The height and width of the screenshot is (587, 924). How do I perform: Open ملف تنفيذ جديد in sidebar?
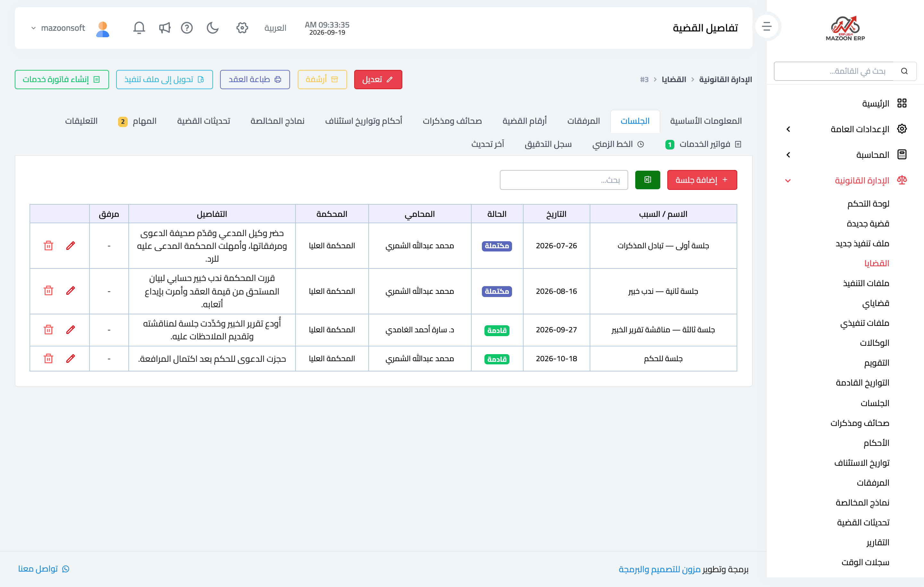(x=863, y=244)
